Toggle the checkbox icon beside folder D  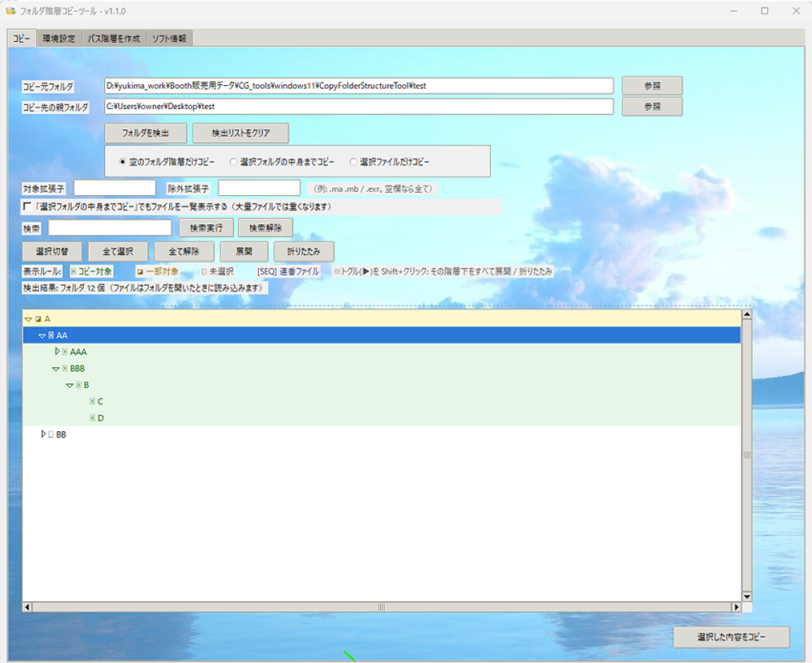tap(92, 419)
